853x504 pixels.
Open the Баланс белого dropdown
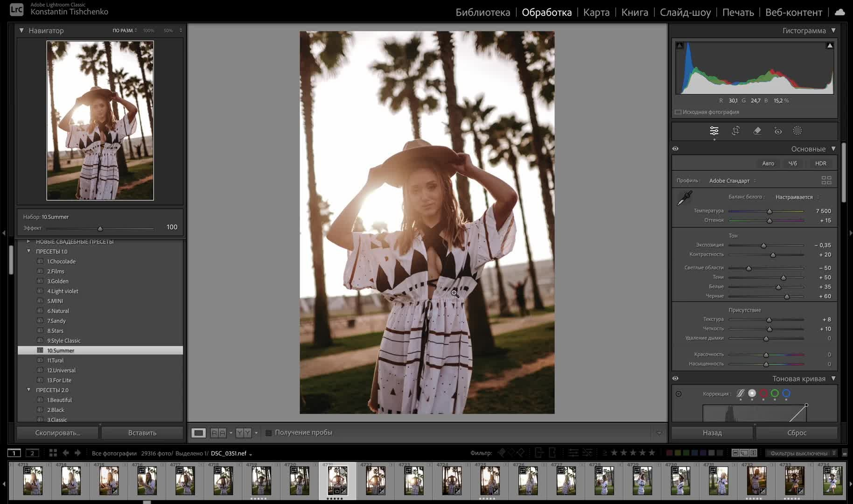point(797,197)
